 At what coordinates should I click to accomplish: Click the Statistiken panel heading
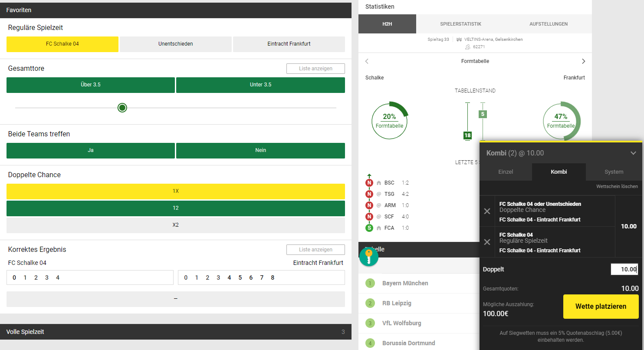(380, 7)
